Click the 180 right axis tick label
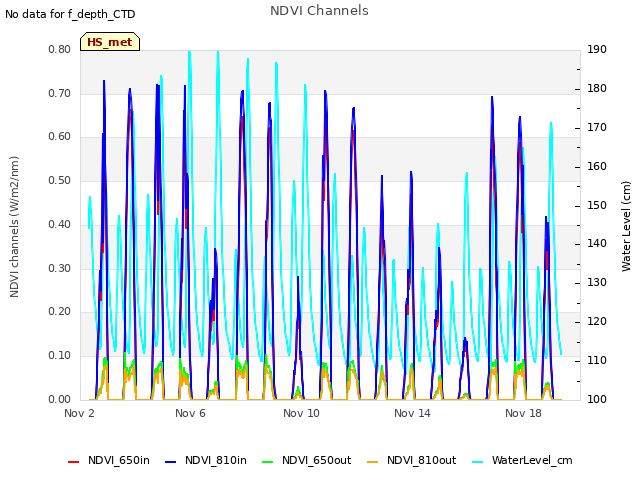This screenshot has width=640, height=480. pos(597,89)
